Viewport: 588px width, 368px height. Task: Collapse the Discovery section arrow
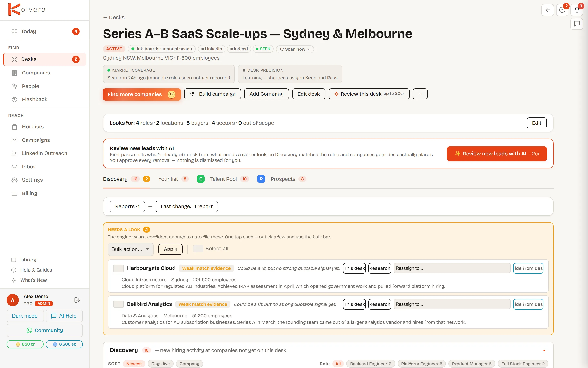pyautogui.click(x=544, y=350)
